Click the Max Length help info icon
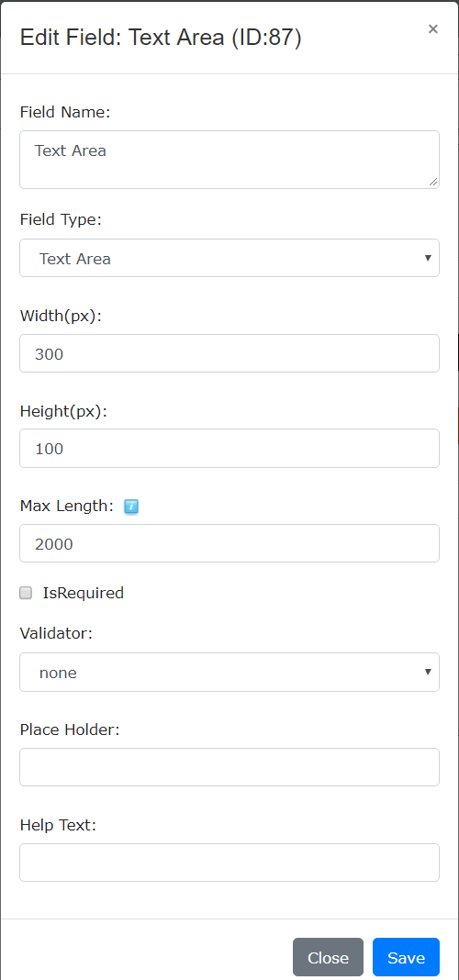The image size is (459, 980). pyautogui.click(x=131, y=507)
